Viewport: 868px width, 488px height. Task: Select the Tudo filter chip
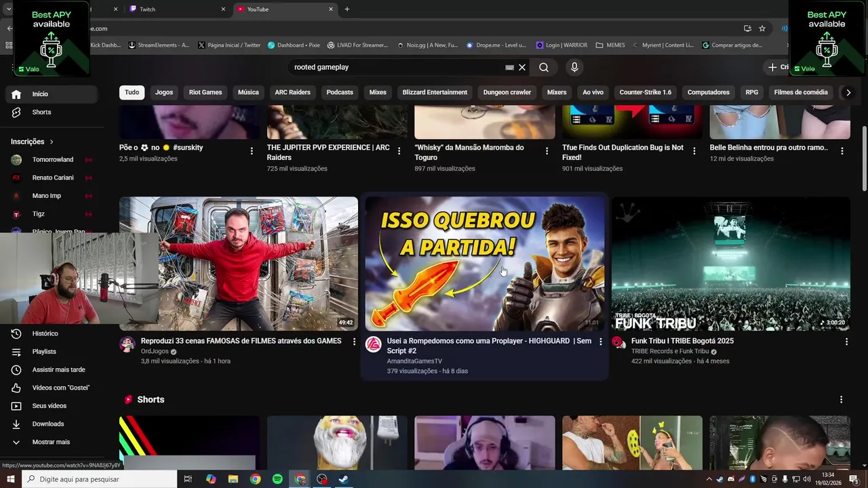(x=132, y=92)
